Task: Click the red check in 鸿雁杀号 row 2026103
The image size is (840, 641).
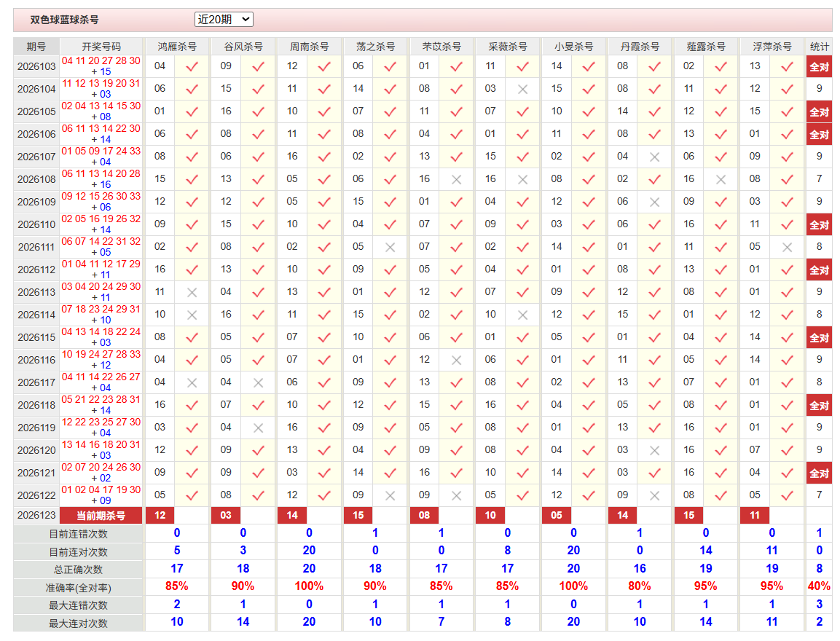Action: tap(192, 66)
